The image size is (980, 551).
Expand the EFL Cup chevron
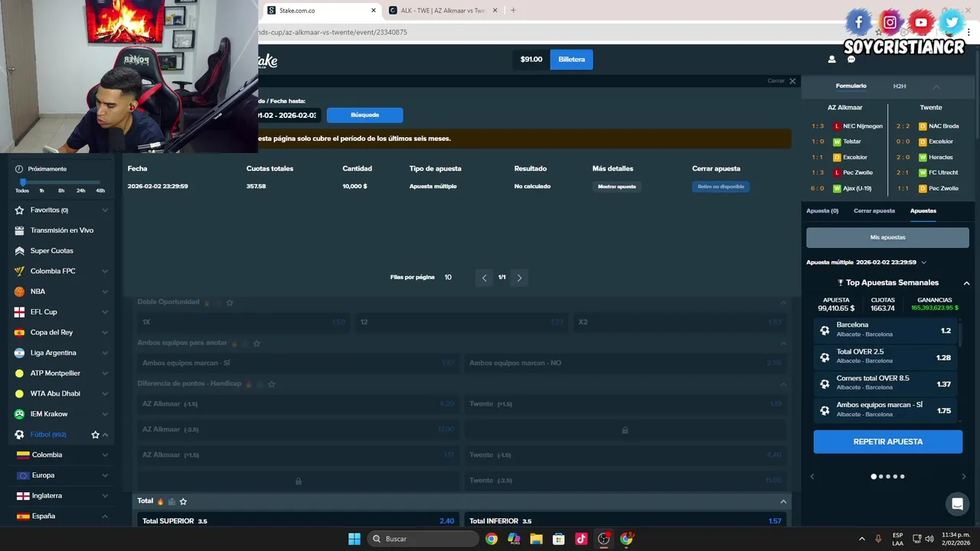point(105,312)
